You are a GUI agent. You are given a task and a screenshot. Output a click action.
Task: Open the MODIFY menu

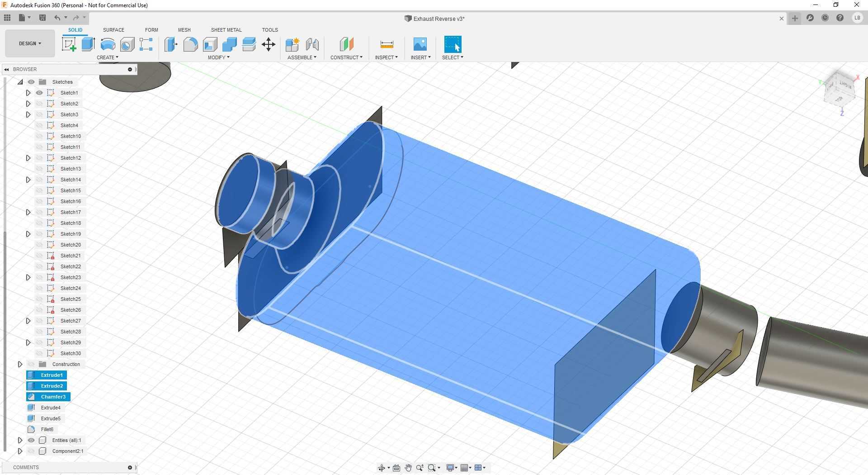(x=218, y=57)
